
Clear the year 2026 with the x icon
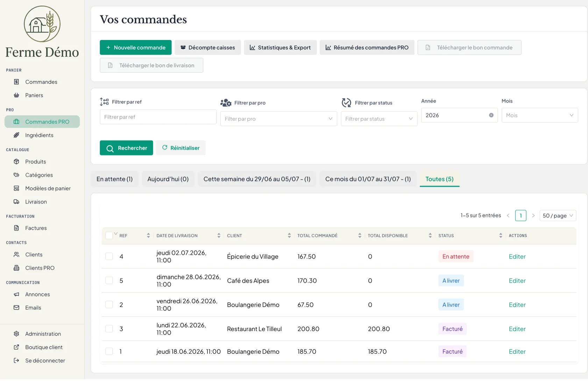(491, 115)
